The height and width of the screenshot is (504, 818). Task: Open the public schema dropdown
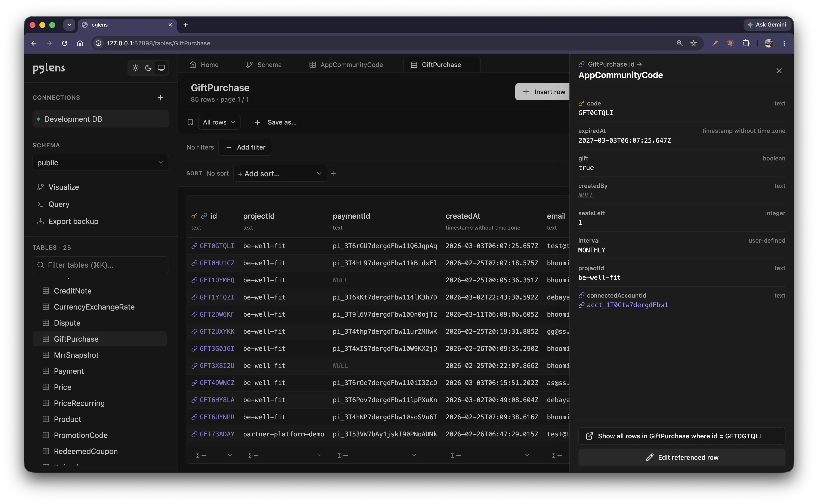101,163
